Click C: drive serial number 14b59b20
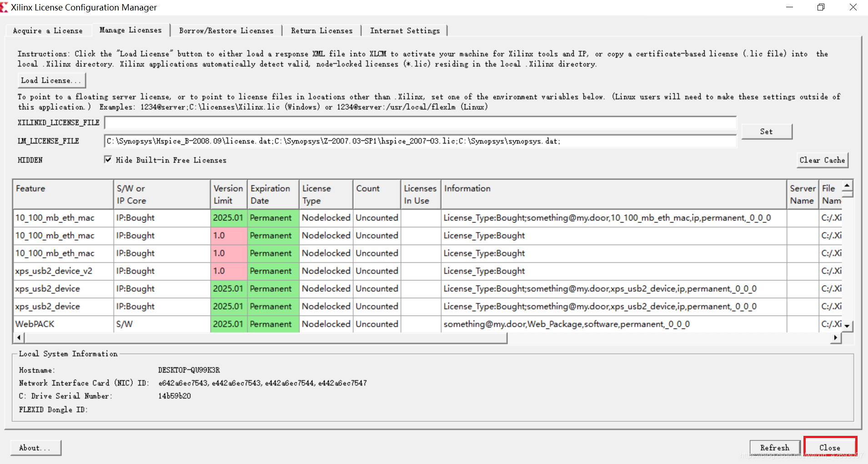Viewport: 868px width, 464px height. [175, 396]
